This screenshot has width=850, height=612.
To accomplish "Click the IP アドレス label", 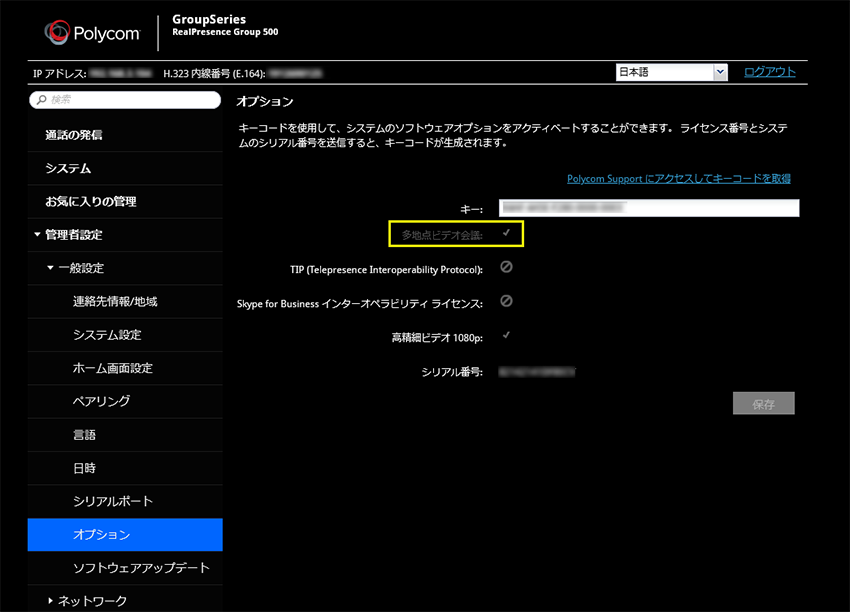I will (x=60, y=73).
